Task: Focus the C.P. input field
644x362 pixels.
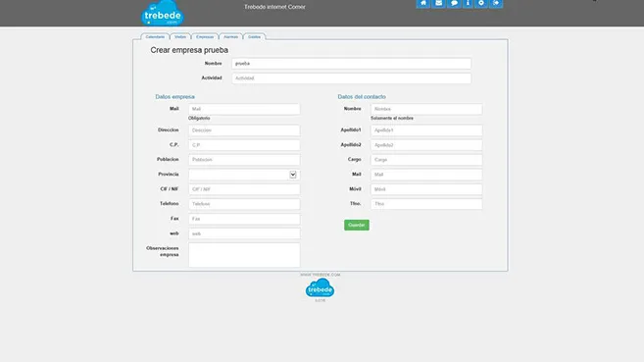Action: pos(244,145)
